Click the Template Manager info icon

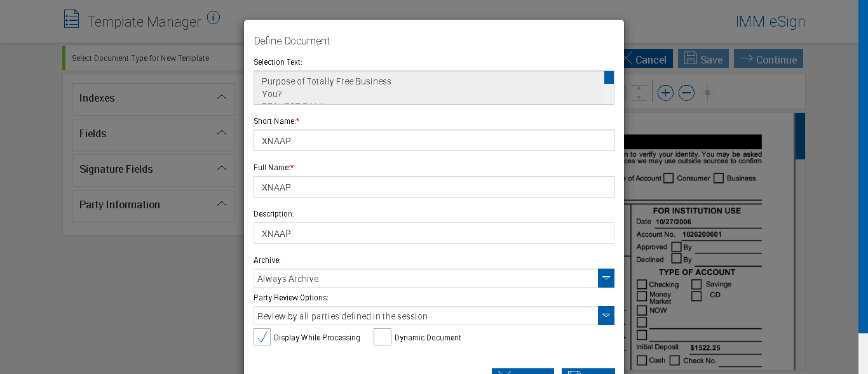(214, 18)
